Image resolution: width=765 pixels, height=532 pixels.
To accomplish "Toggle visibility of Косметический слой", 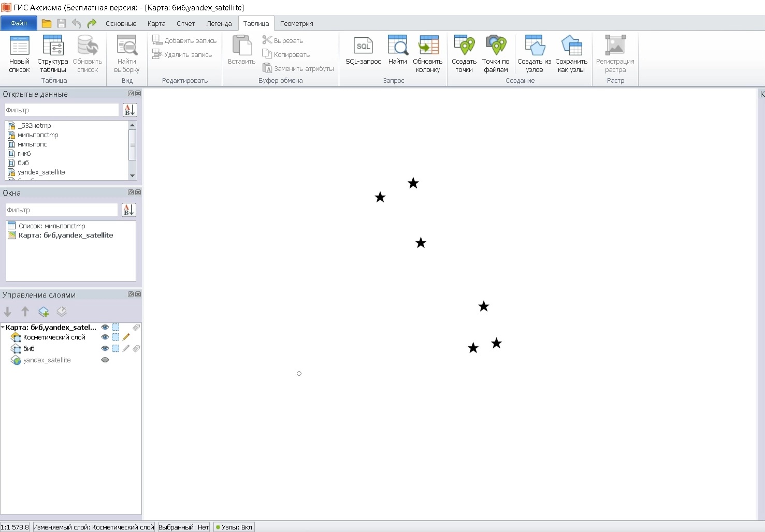I will (105, 337).
